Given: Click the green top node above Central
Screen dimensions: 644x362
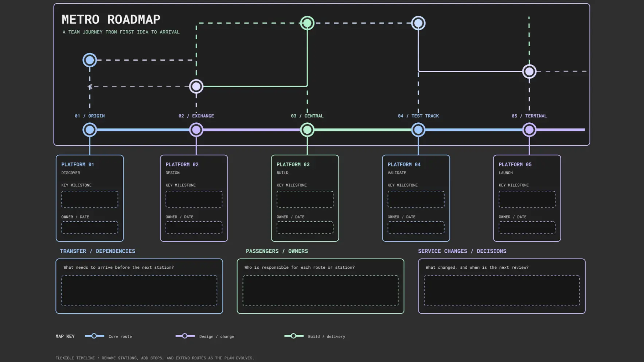Looking at the screenshot, I should (307, 23).
